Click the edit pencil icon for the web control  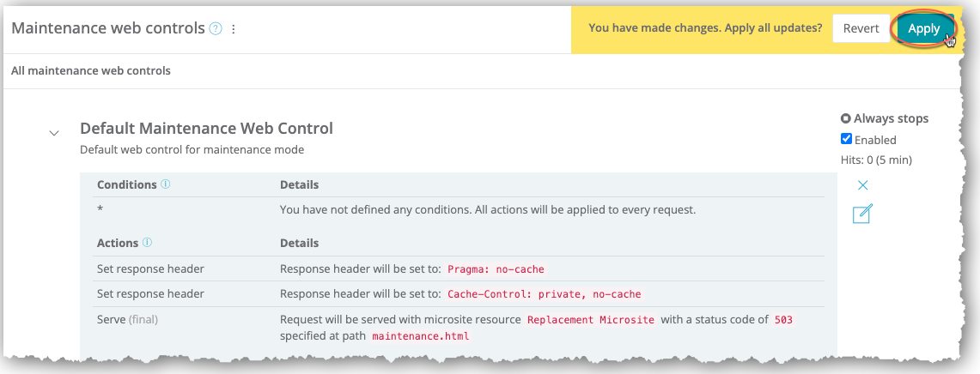coord(862,214)
